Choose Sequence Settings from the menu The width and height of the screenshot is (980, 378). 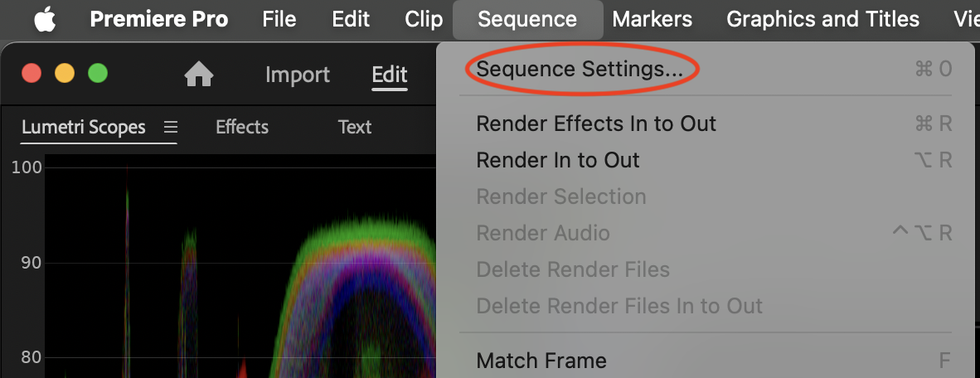(580, 70)
